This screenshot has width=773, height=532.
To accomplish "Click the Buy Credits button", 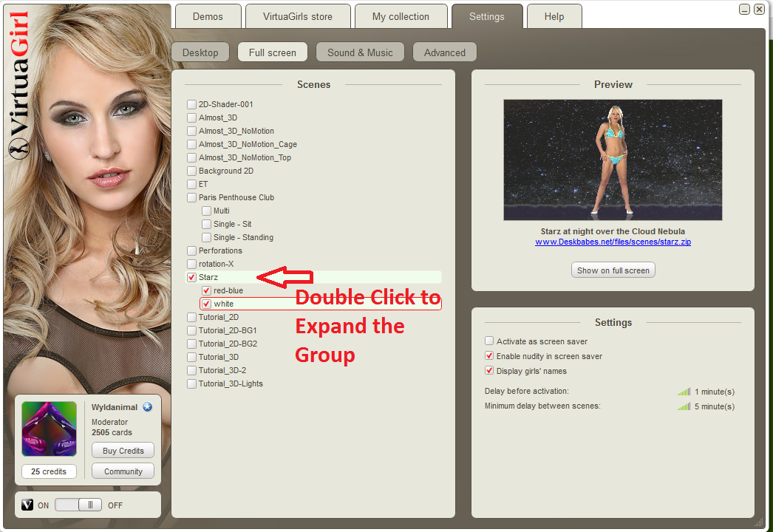I will (x=123, y=451).
